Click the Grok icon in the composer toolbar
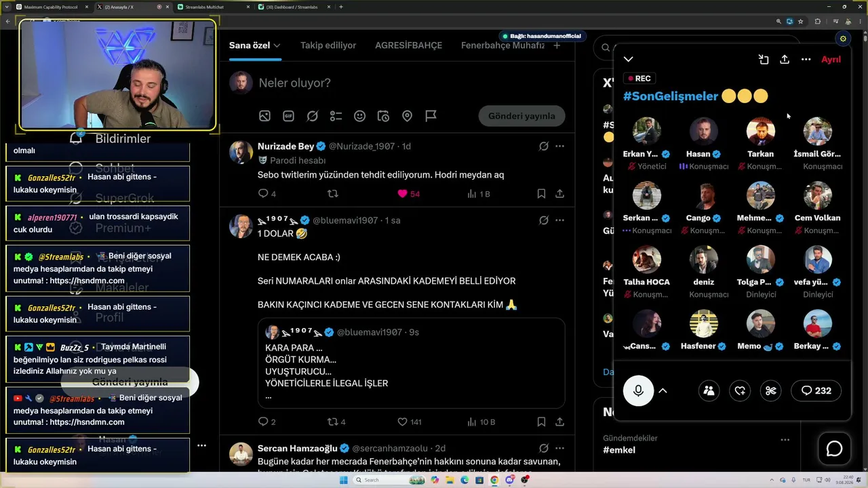Screen dimensions: 868x488 [312, 116]
